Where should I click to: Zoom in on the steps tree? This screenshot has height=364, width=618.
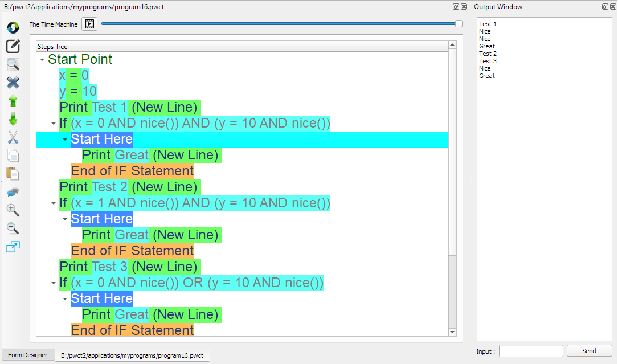point(13,210)
